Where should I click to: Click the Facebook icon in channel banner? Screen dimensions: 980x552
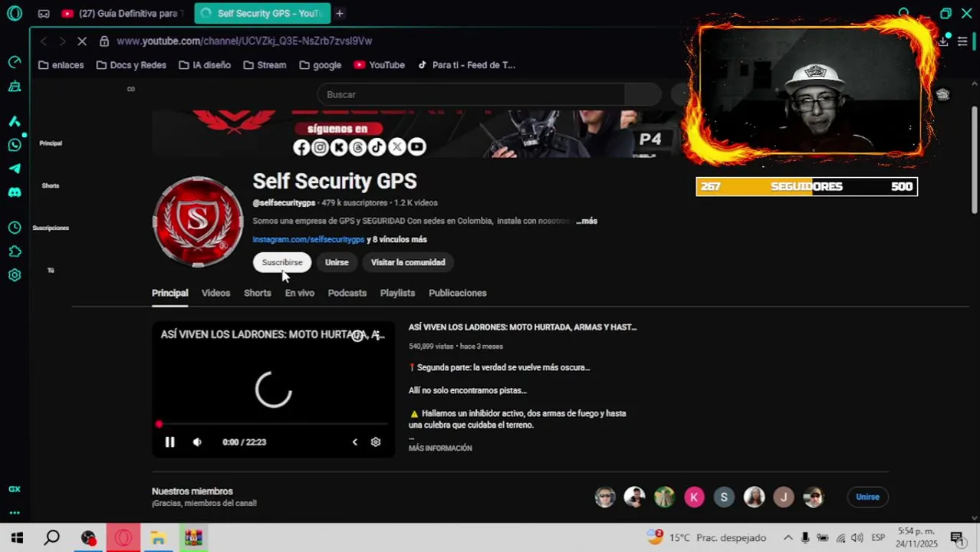(301, 146)
